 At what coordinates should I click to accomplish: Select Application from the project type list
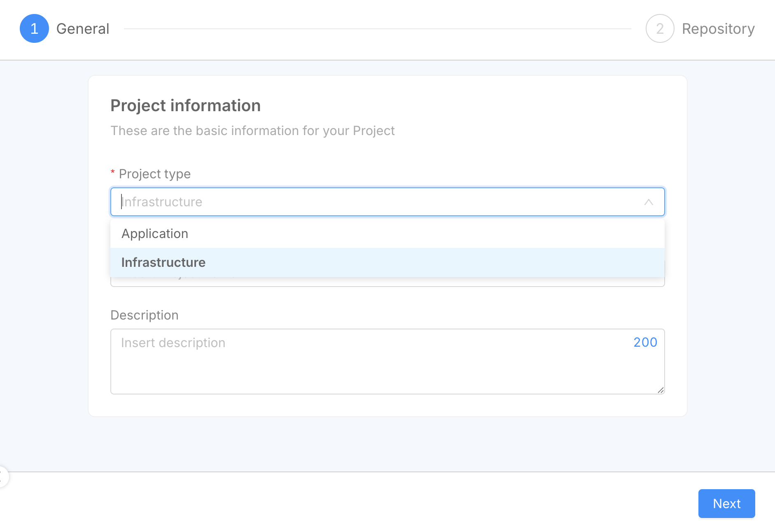click(387, 233)
